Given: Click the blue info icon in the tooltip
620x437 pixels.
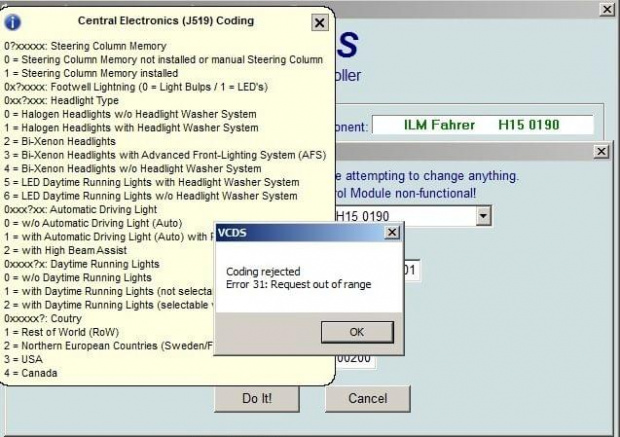Looking at the screenshot, I should [13, 22].
